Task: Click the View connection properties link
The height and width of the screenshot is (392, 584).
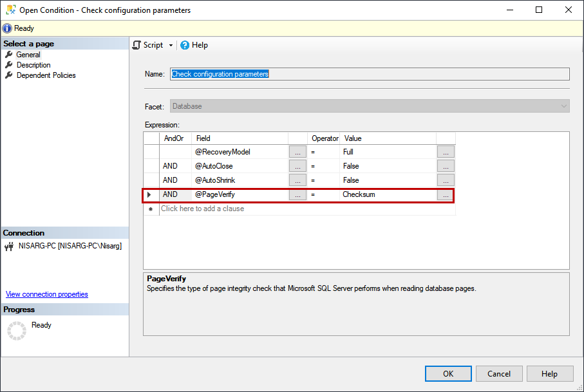Action: 47,294
